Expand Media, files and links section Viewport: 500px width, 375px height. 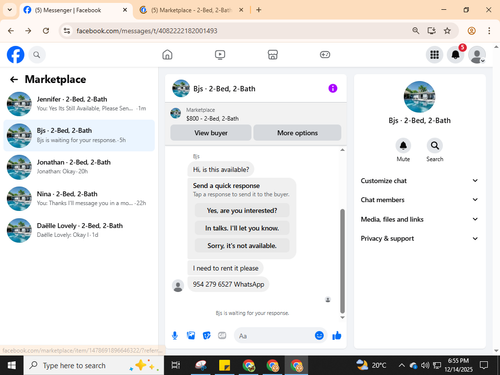coord(419,219)
